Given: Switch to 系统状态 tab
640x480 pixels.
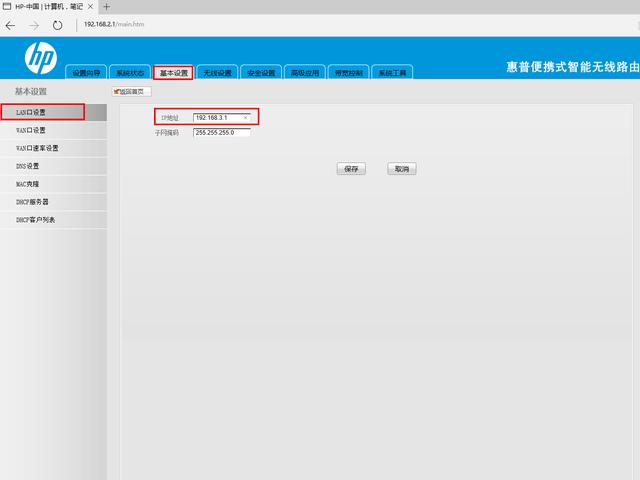Looking at the screenshot, I should (130, 73).
